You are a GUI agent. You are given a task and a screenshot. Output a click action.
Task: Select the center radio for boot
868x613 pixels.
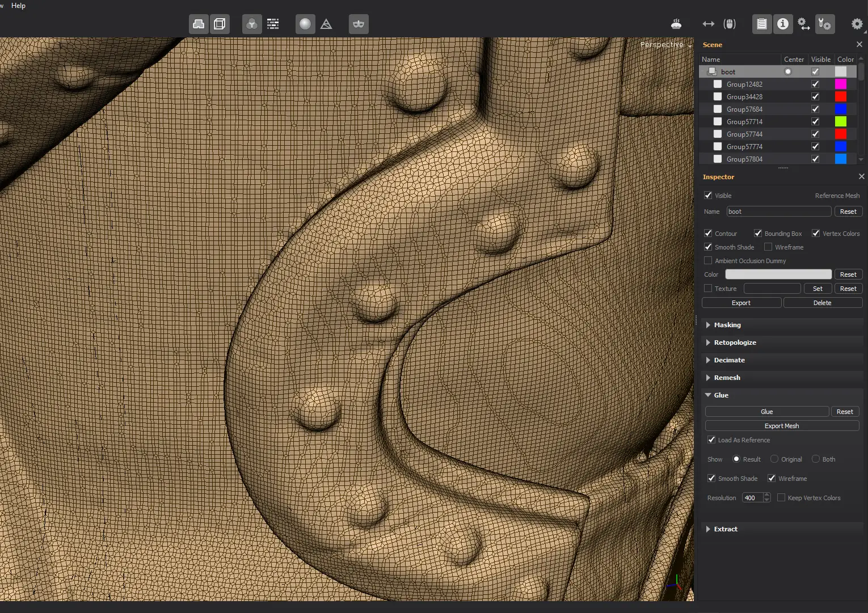788,71
